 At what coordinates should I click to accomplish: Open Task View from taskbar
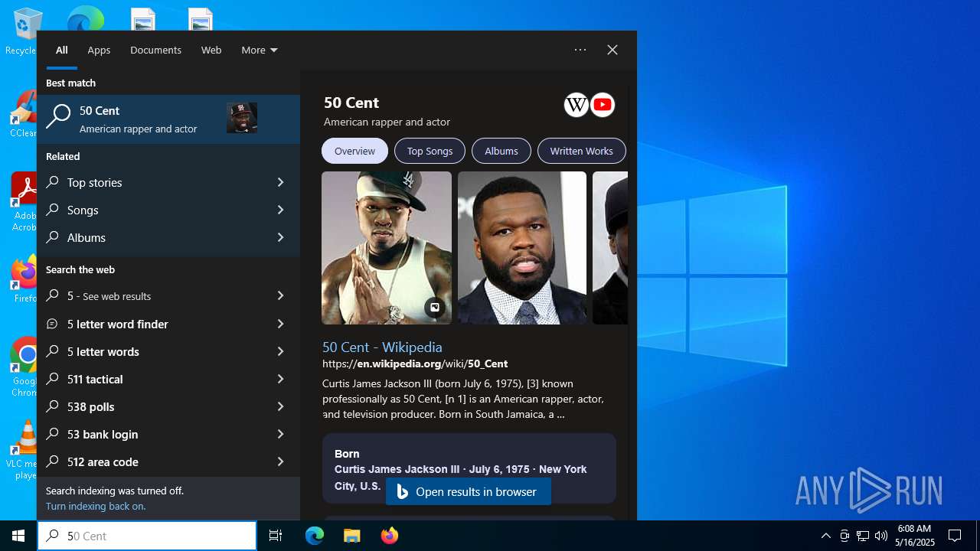click(x=276, y=536)
